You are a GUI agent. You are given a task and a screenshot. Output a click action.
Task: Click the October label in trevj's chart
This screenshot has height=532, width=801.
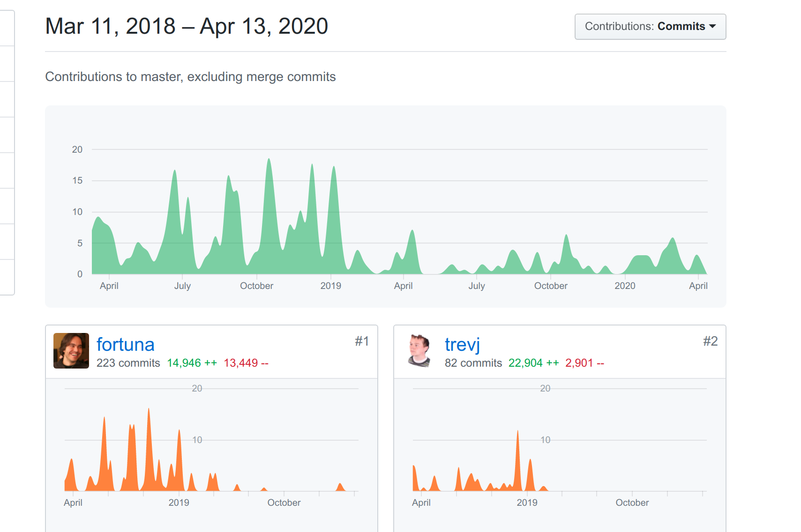(632, 502)
